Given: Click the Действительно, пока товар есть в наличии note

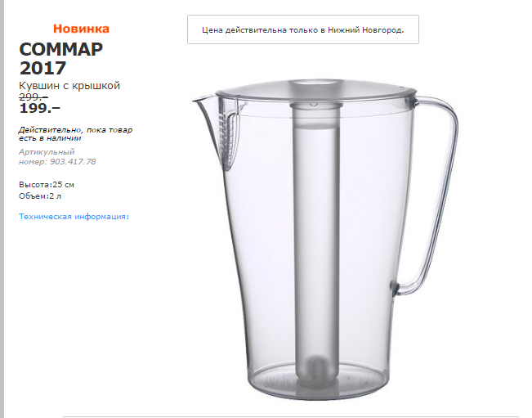Looking at the screenshot, I should (75, 134).
